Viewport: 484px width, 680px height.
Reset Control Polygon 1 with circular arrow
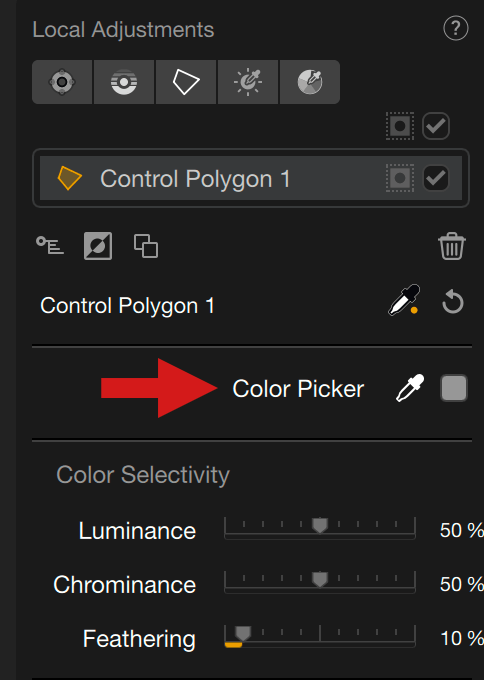click(x=453, y=302)
